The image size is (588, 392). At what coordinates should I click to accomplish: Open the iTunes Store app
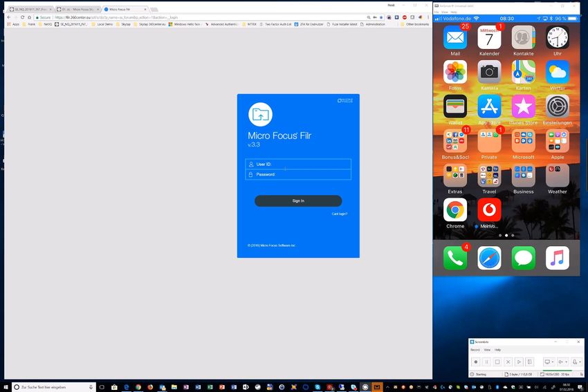(x=523, y=106)
